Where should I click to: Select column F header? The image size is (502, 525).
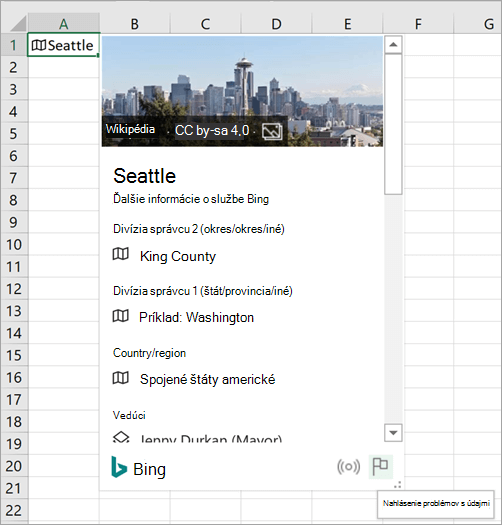418,23
